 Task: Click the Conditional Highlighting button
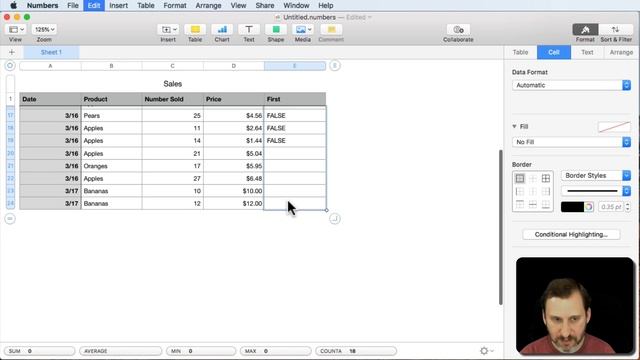(x=571, y=234)
